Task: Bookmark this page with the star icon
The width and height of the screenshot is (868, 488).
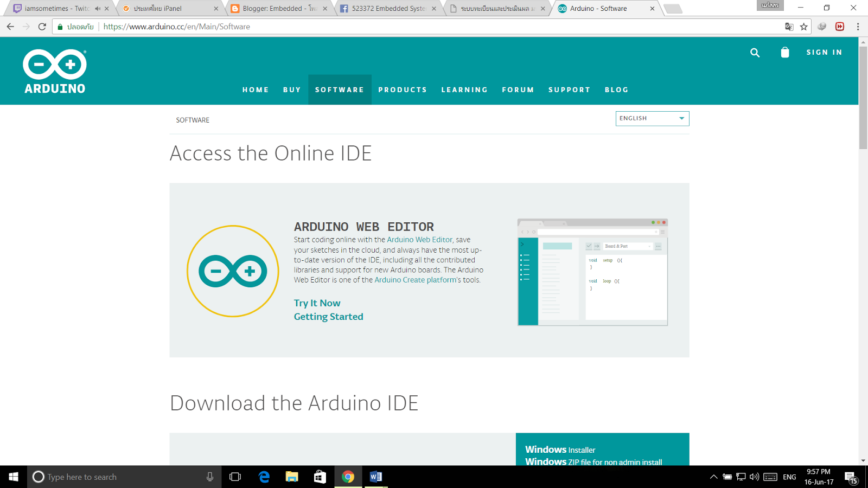Action: click(804, 27)
